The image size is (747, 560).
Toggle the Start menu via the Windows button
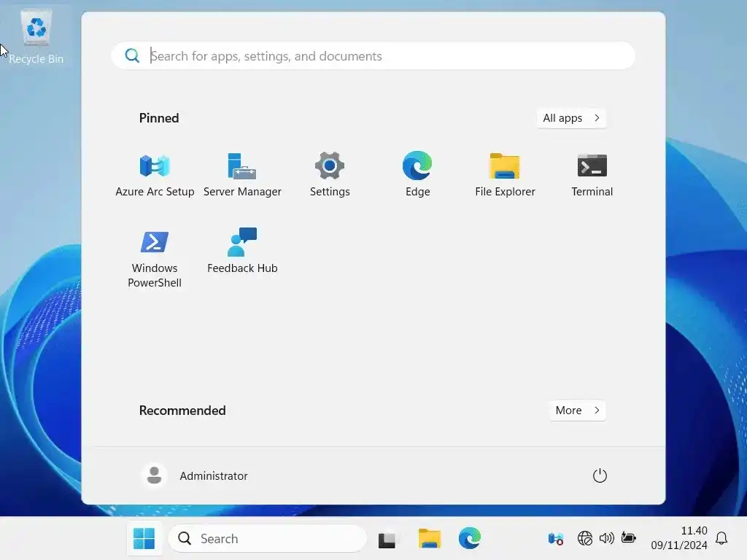[144, 538]
